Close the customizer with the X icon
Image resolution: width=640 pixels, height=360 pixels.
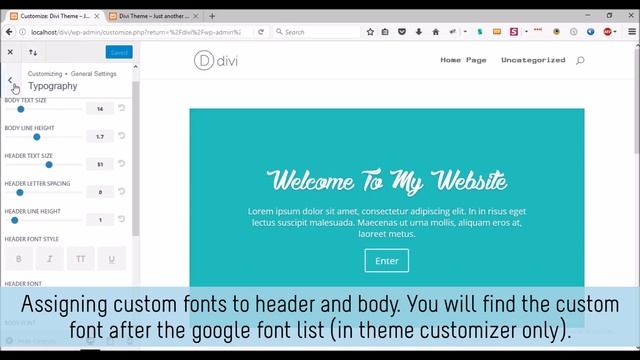coord(10,52)
